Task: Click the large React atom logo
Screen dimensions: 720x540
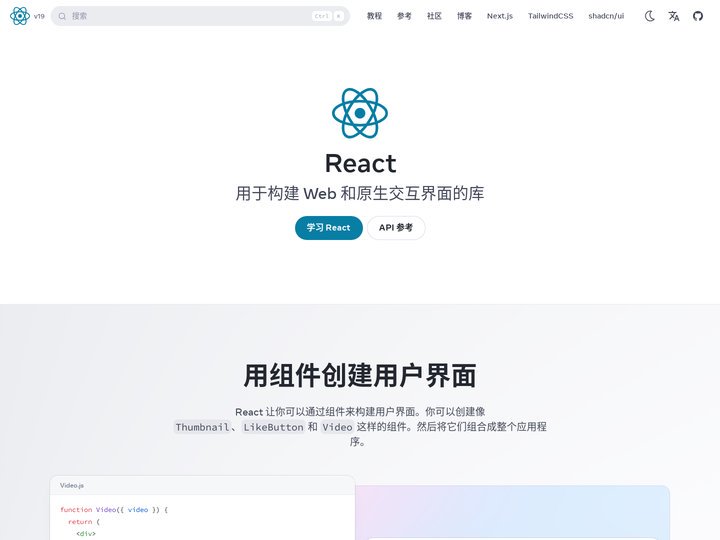Action: point(360,113)
